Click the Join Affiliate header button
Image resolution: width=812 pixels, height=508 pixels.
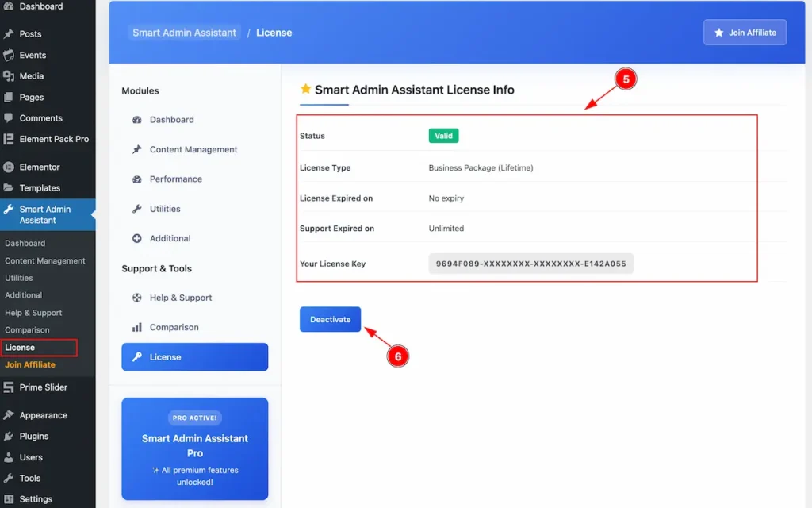[x=745, y=32]
